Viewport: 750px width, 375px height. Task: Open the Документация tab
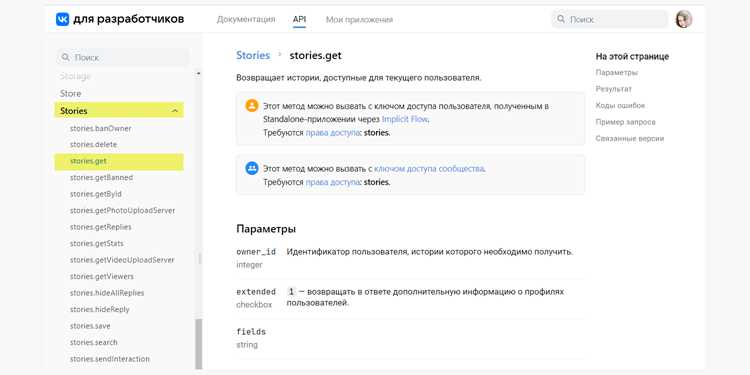click(x=246, y=20)
